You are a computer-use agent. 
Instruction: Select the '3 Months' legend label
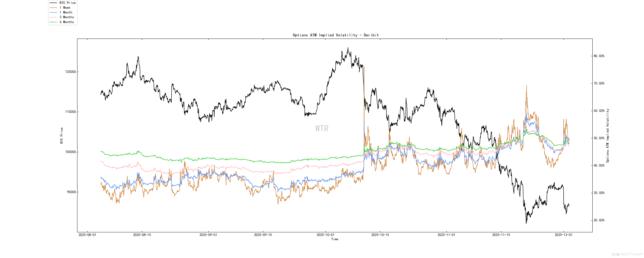pyautogui.click(x=67, y=17)
